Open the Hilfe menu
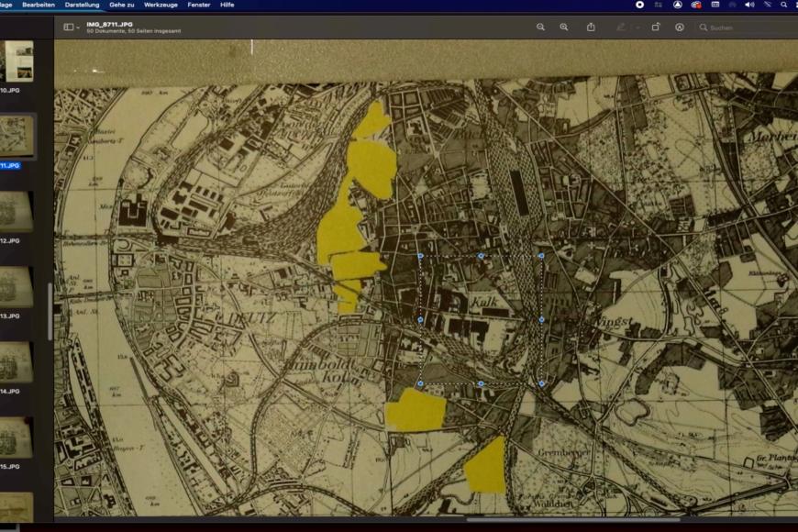Viewport: 798px width, 532px height. pyautogui.click(x=227, y=5)
